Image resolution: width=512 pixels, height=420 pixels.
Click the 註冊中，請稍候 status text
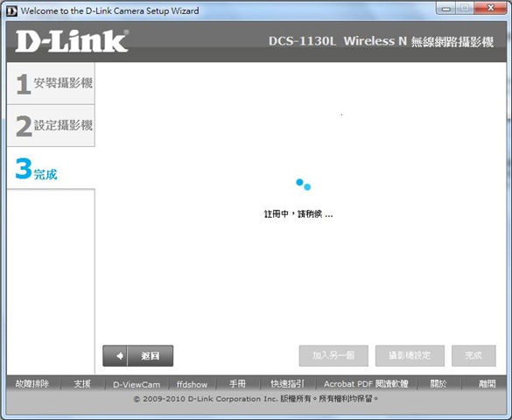(298, 214)
